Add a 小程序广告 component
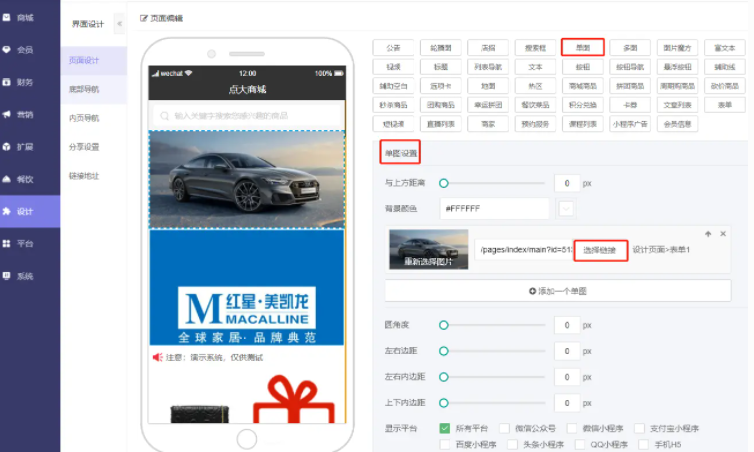 630,124
